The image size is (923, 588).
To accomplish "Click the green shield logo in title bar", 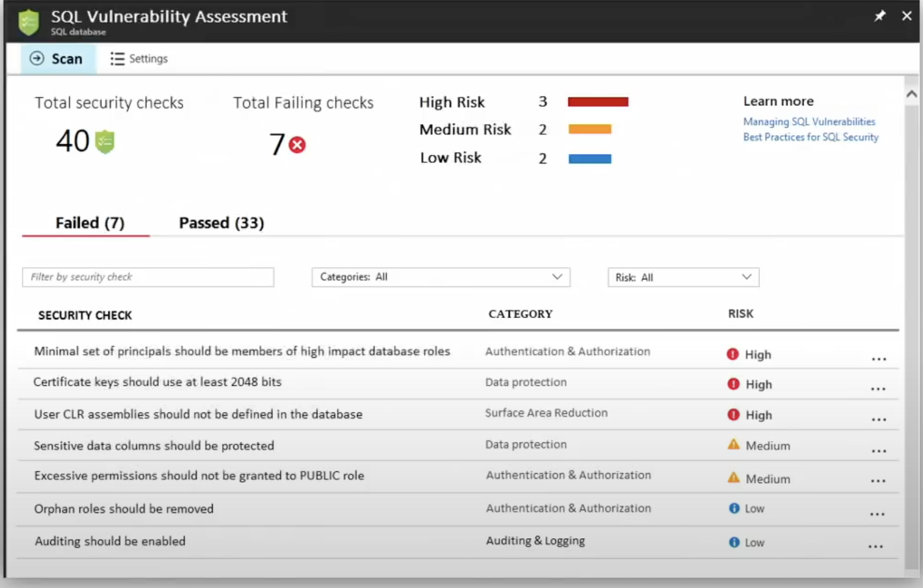I will (x=28, y=22).
